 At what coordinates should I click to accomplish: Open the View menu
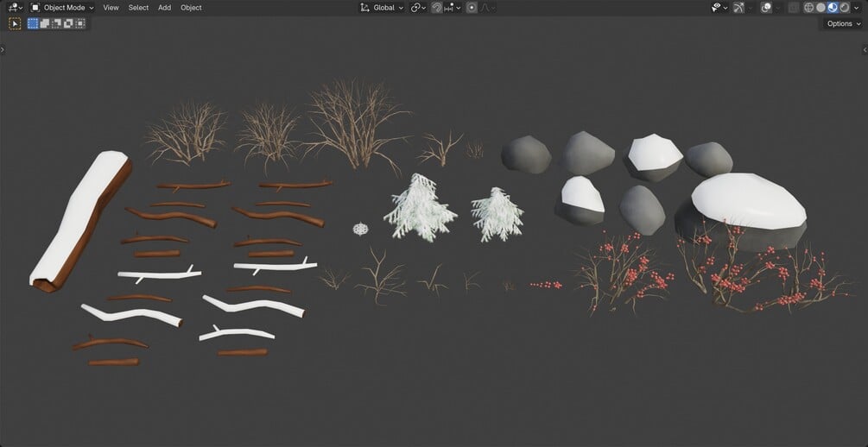[x=111, y=8]
